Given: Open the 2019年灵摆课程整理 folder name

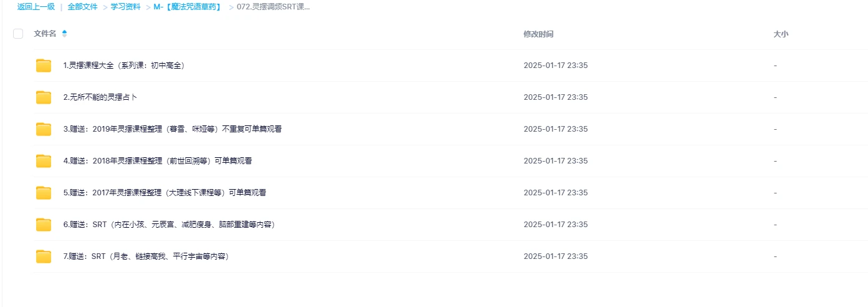Looking at the screenshot, I should (168, 129).
